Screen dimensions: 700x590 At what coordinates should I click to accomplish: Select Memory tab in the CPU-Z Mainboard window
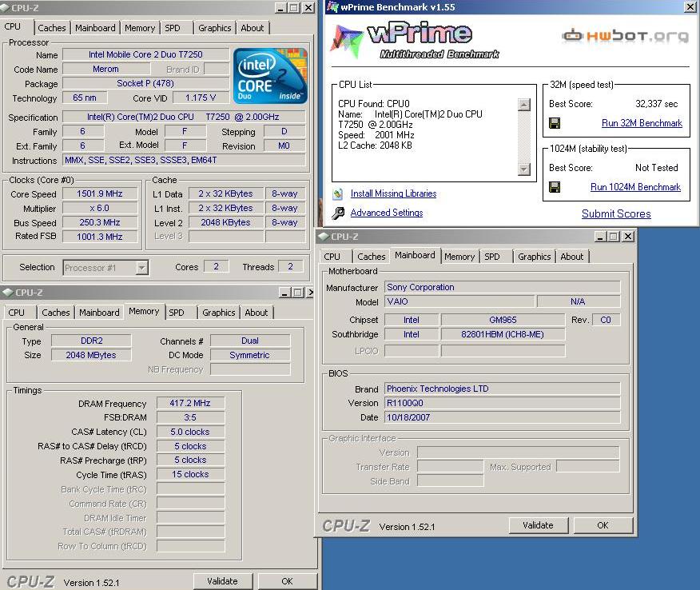[459, 257]
